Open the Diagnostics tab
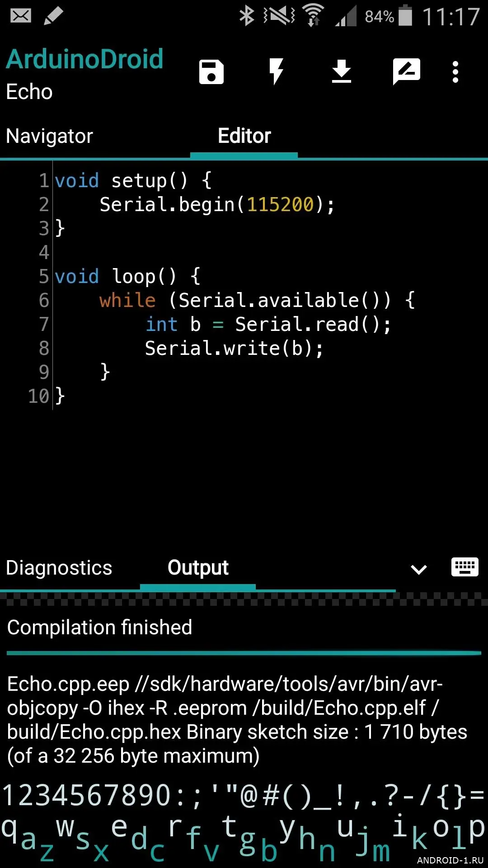Viewport: 488px width, 868px height. (59, 568)
